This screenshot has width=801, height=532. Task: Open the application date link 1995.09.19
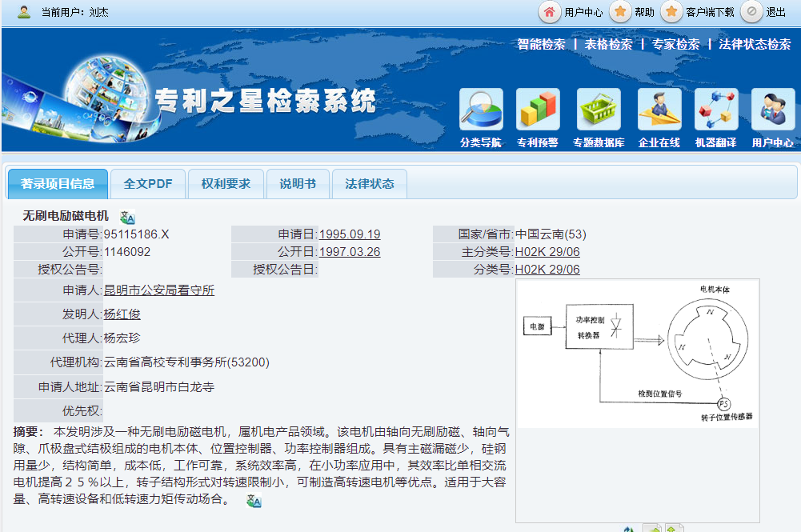point(350,234)
